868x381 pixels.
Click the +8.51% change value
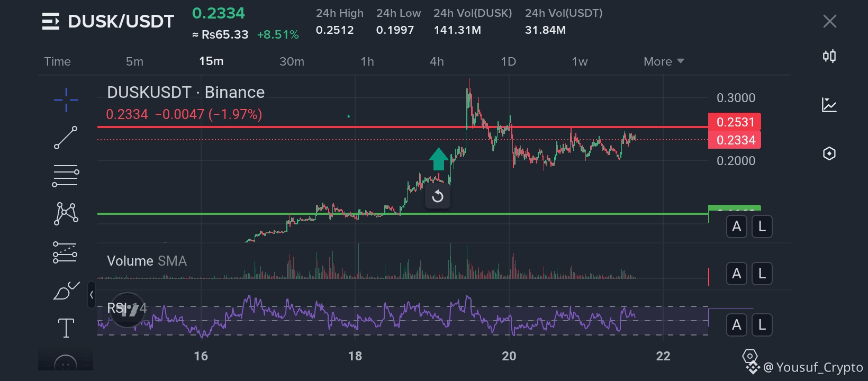pos(278,35)
